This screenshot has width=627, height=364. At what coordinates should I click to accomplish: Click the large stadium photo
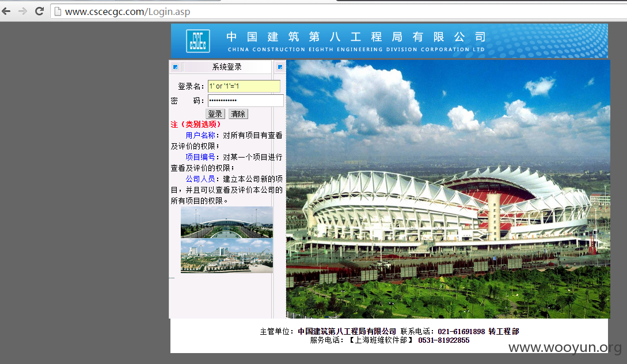449,189
